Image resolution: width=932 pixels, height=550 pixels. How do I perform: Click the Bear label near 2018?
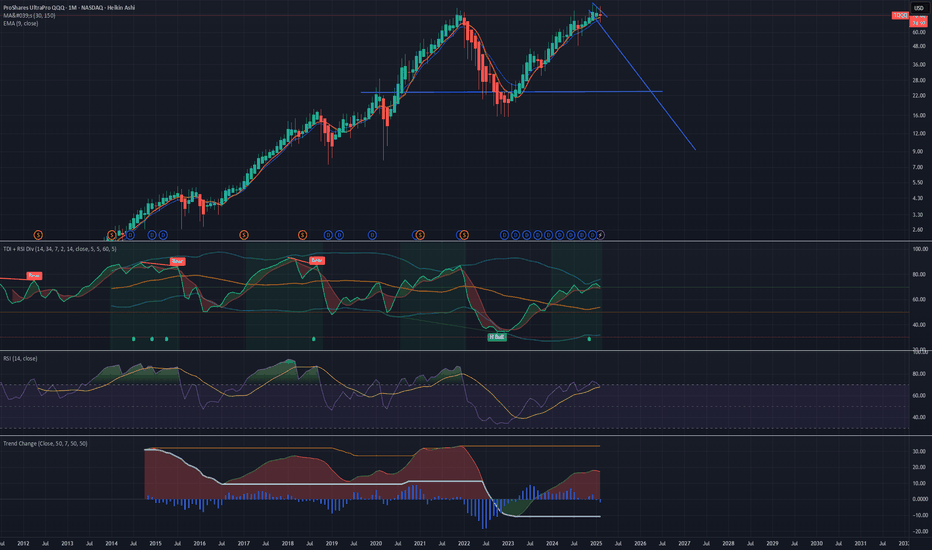click(317, 260)
